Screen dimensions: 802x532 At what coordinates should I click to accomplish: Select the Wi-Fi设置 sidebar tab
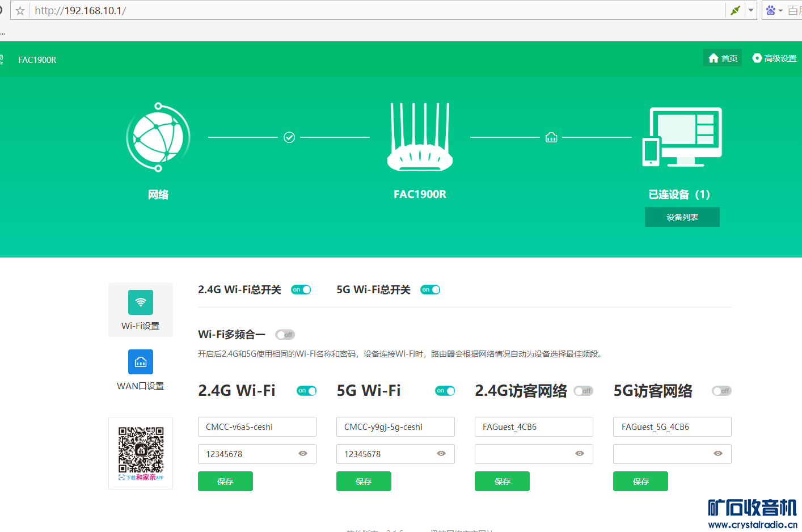(141, 310)
